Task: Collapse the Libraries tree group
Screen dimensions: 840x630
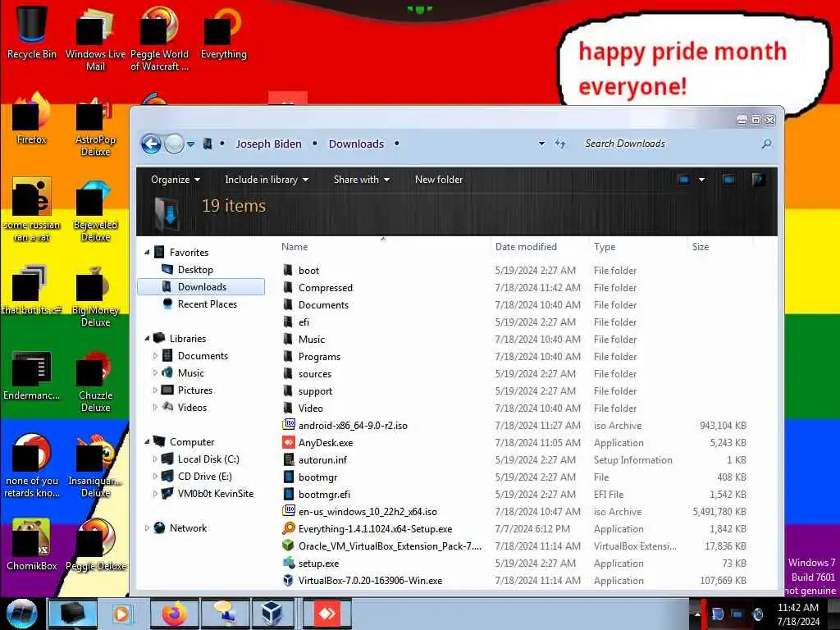Action: (147, 339)
